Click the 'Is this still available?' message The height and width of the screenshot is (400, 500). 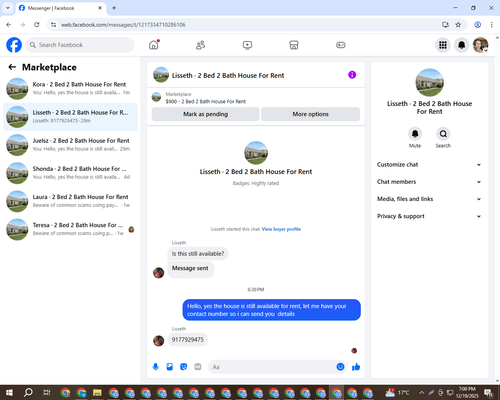click(x=198, y=254)
